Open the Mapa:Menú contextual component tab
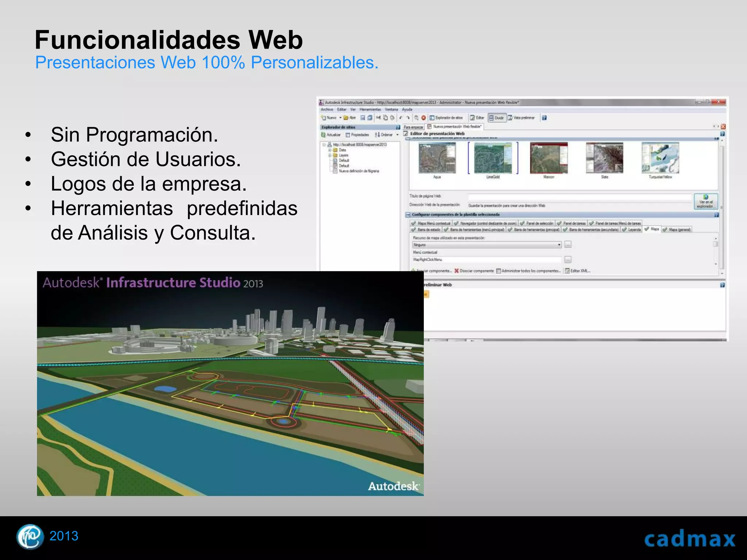Viewport: 747px width, 560px height. (431, 223)
